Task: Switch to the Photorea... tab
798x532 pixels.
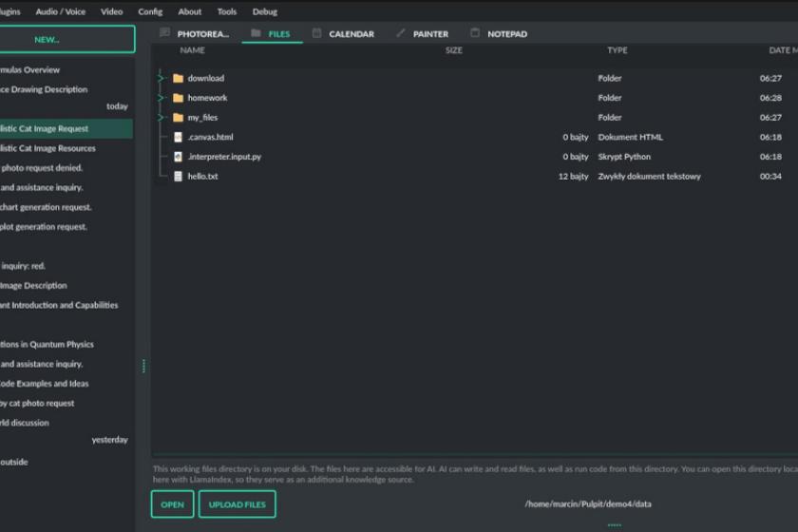Action: click(196, 33)
